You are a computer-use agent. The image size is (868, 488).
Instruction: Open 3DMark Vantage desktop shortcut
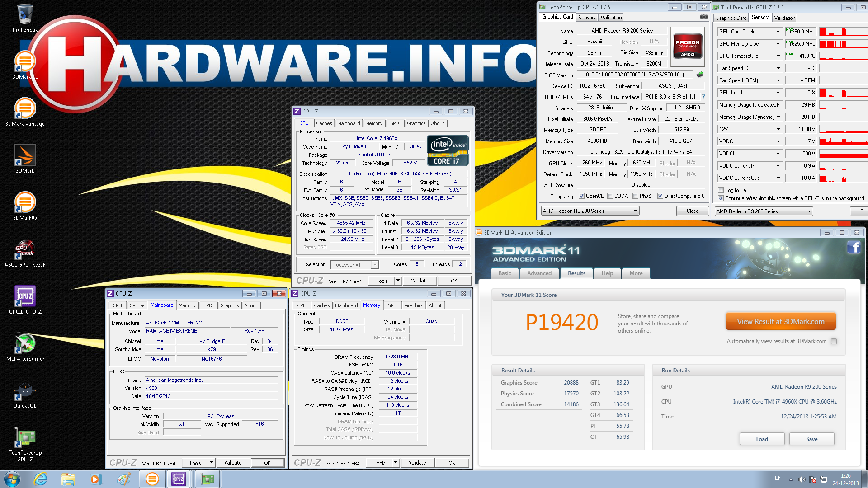(x=25, y=112)
